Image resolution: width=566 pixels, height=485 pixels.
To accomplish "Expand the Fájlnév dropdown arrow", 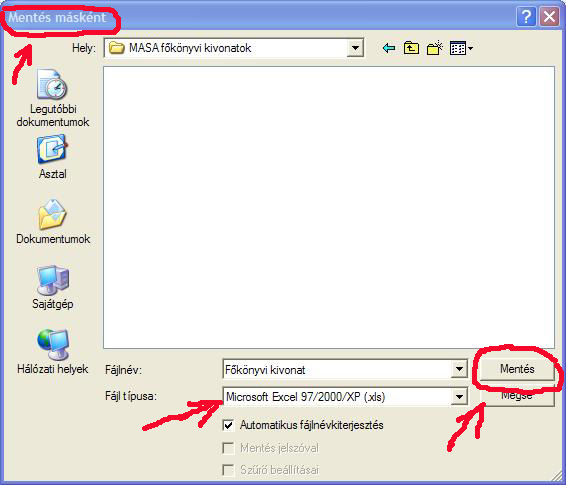I will pyautogui.click(x=459, y=369).
